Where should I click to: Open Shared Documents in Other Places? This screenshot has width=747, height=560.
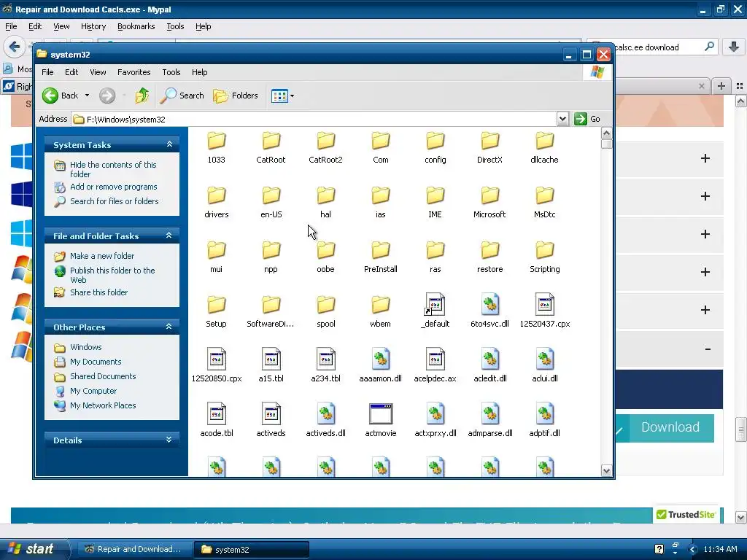pyautogui.click(x=103, y=376)
